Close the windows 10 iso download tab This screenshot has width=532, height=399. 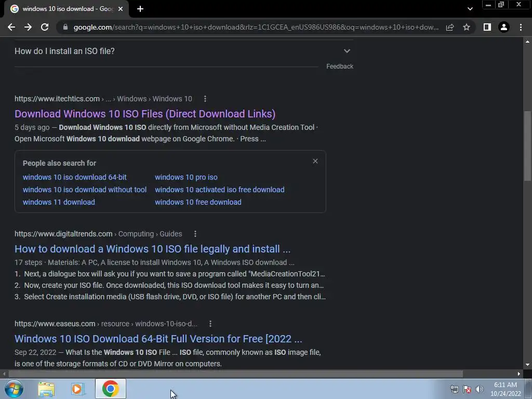click(x=121, y=9)
